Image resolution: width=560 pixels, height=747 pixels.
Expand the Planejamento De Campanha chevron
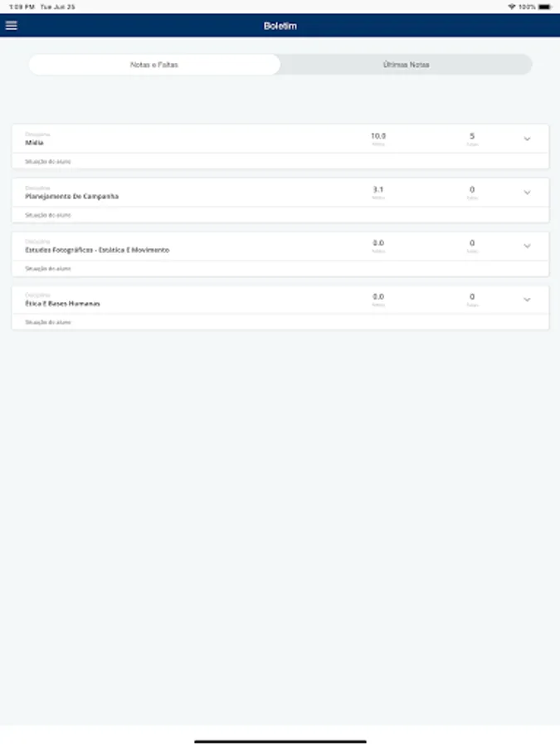point(527,193)
